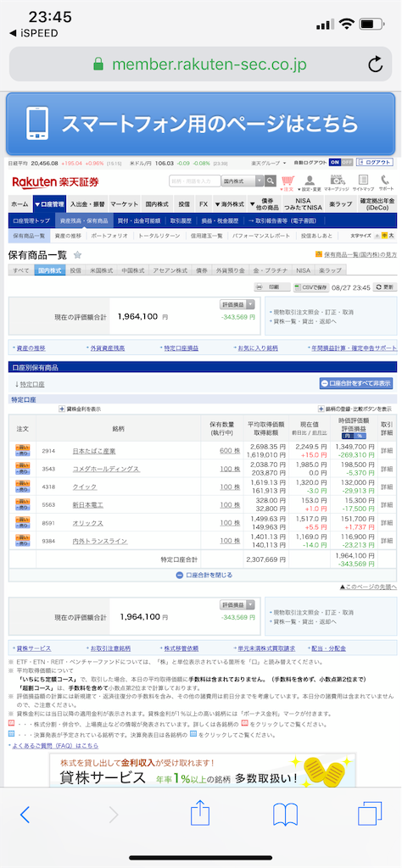The width and height of the screenshot is (402, 868).
Task: Open lower 評価損益 dropdown
Action: [237, 604]
